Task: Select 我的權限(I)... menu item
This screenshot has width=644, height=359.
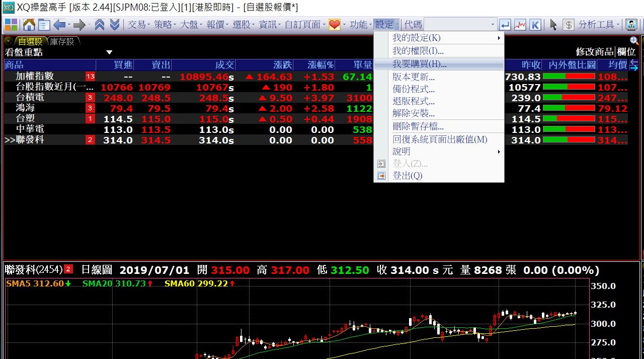Action: click(x=439, y=51)
